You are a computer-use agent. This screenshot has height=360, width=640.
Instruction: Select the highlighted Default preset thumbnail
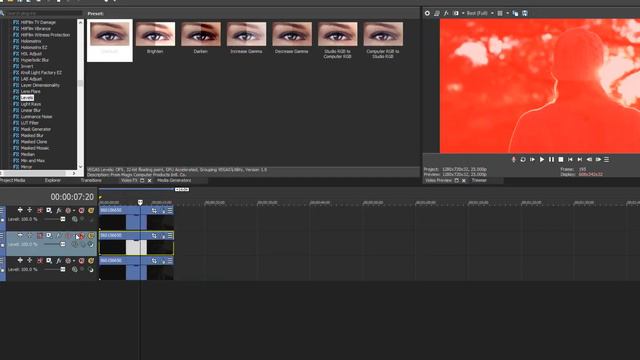point(110,40)
